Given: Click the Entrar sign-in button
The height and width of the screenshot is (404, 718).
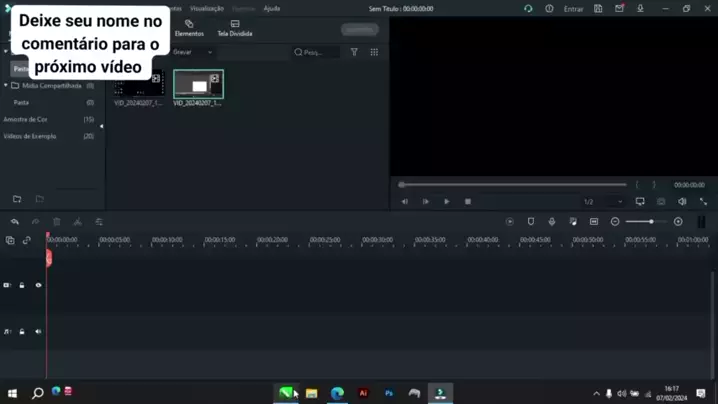Looking at the screenshot, I should 573,9.
